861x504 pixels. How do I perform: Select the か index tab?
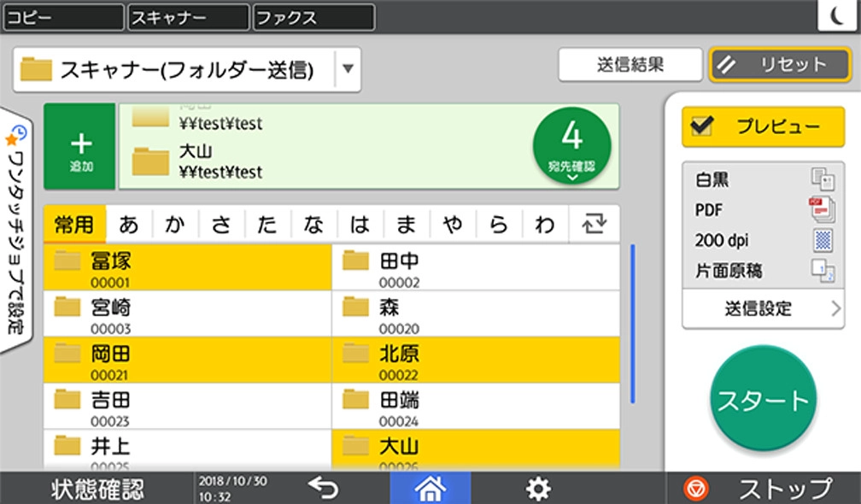pos(175,225)
